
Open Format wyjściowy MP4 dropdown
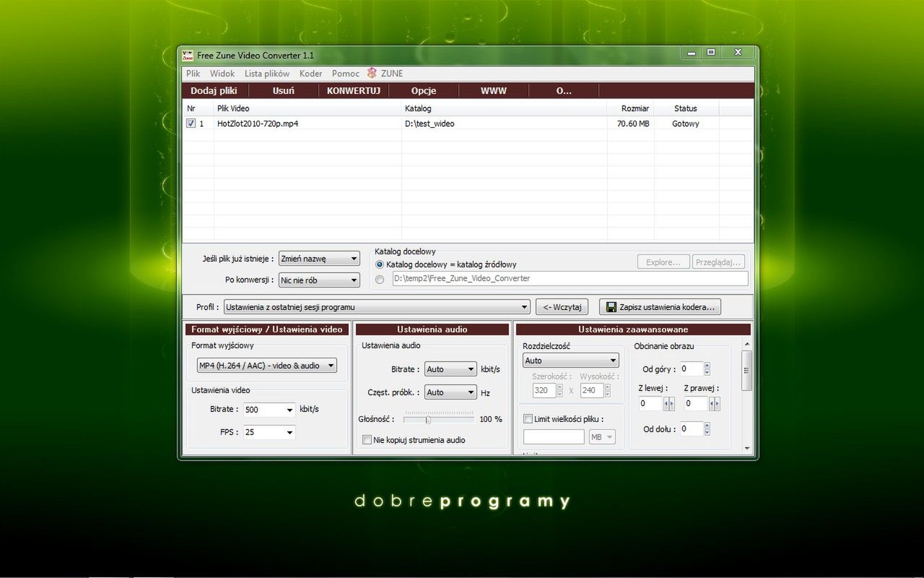(266, 366)
